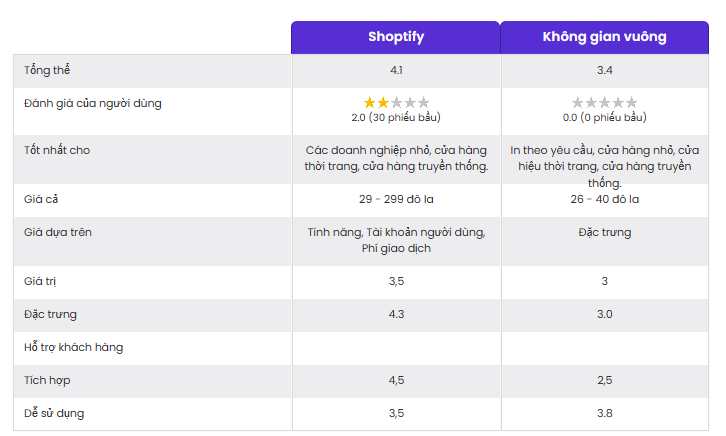Viewport: 726px width, 436px height.
Task: Click the "2.0 (30 phiếu bầu)" vote count
Action: pos(396,117)
